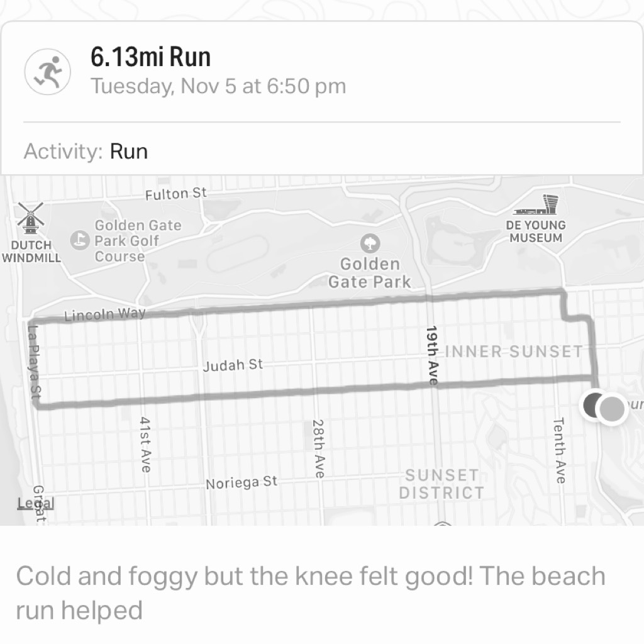Tap the Noriega St street label
644x644 pixels.
coord(241,482)
